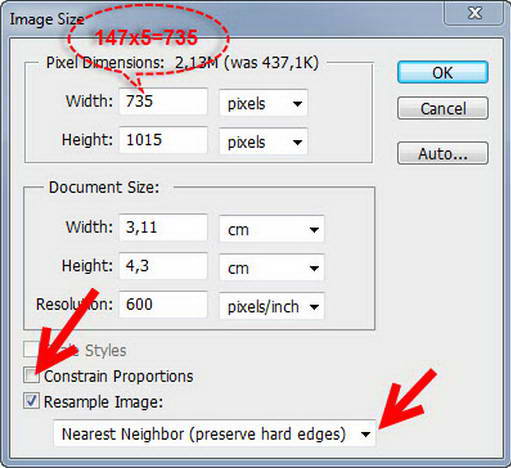Viewport: 511px width, 468px height.
Task: Open the document Height cm dropdown
Action: [271, 268]
